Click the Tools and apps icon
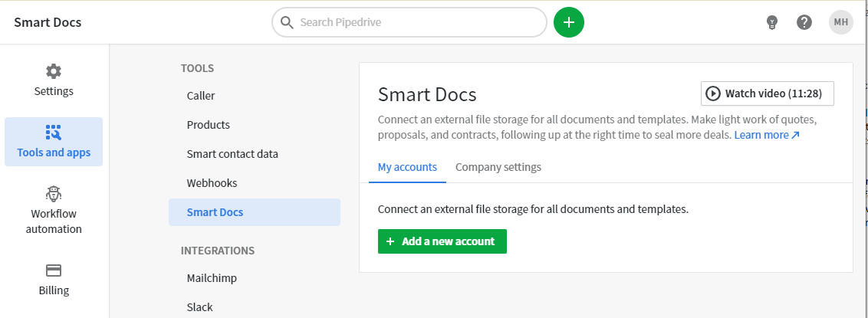Image resolution: width=868 pixels, height=318 pixels. [x=54, y=132]
